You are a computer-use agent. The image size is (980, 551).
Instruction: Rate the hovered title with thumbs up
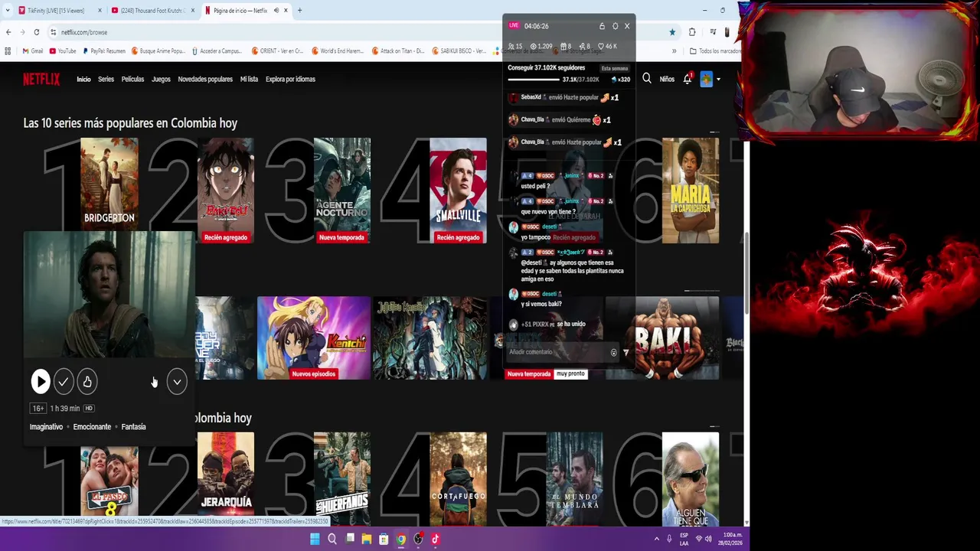pos(87,382)
